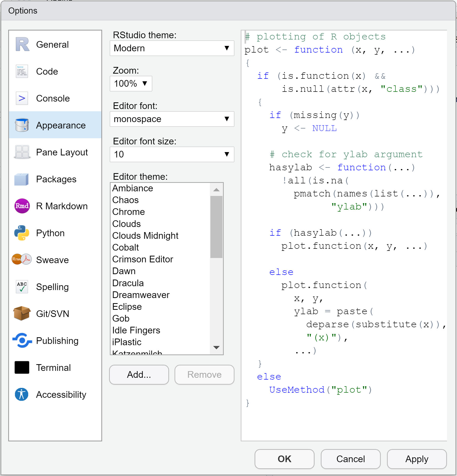Viewport: 457px width, 476px height.
Task: Open the Zoom level dropdown
Action: point(131,84)
